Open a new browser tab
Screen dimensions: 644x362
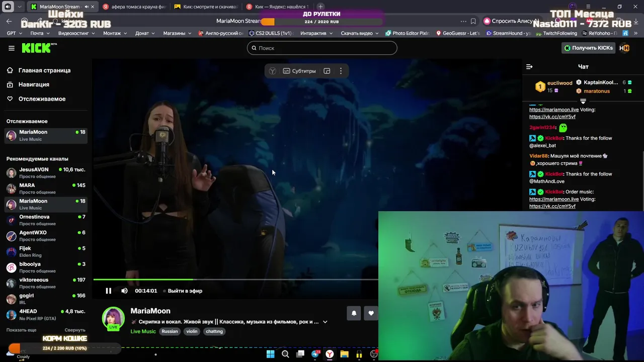pos(320,7)
